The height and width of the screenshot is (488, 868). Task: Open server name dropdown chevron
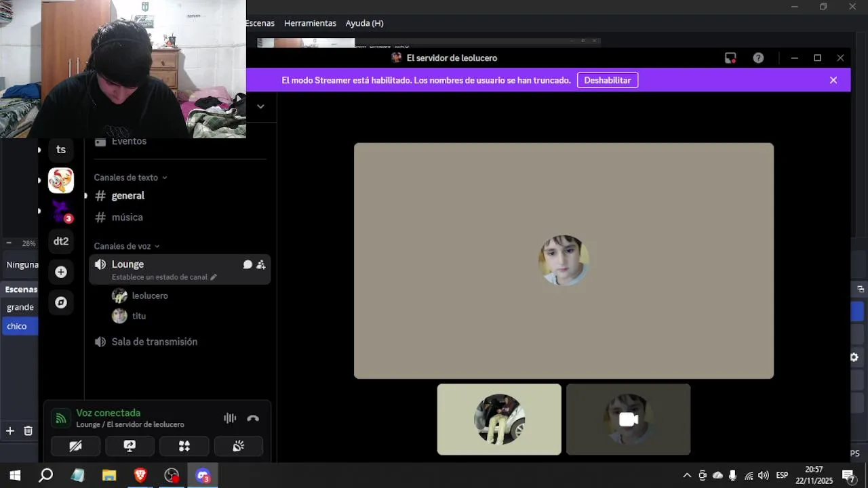[x=260, y=106]
